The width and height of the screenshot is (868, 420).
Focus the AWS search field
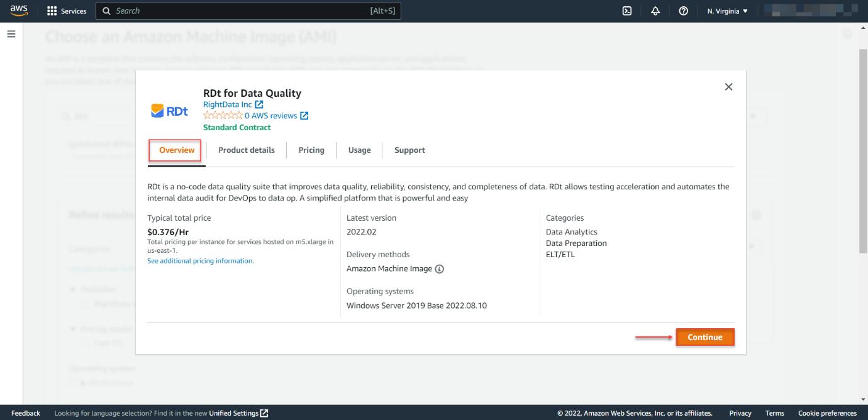(248, 11)
